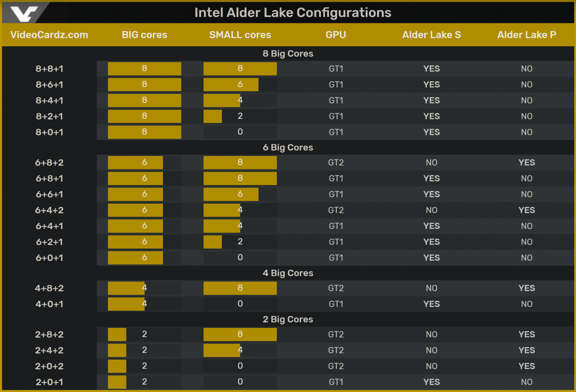Screen dimensions: 576x392
Task: Click the small cores bar in 8+6+1 row
Action: pyautogui.click(x=231, y=85)
